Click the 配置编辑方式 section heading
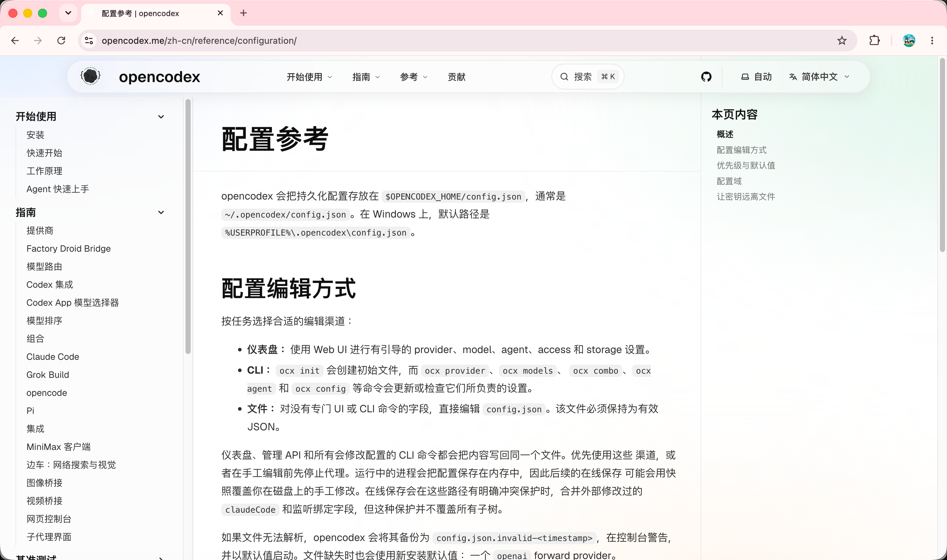 point(289,289)
